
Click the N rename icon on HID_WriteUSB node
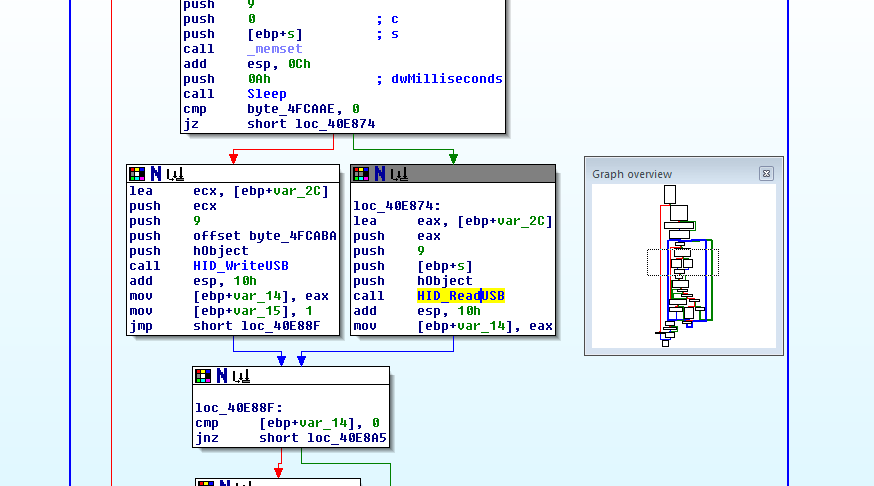coord(156,174)
